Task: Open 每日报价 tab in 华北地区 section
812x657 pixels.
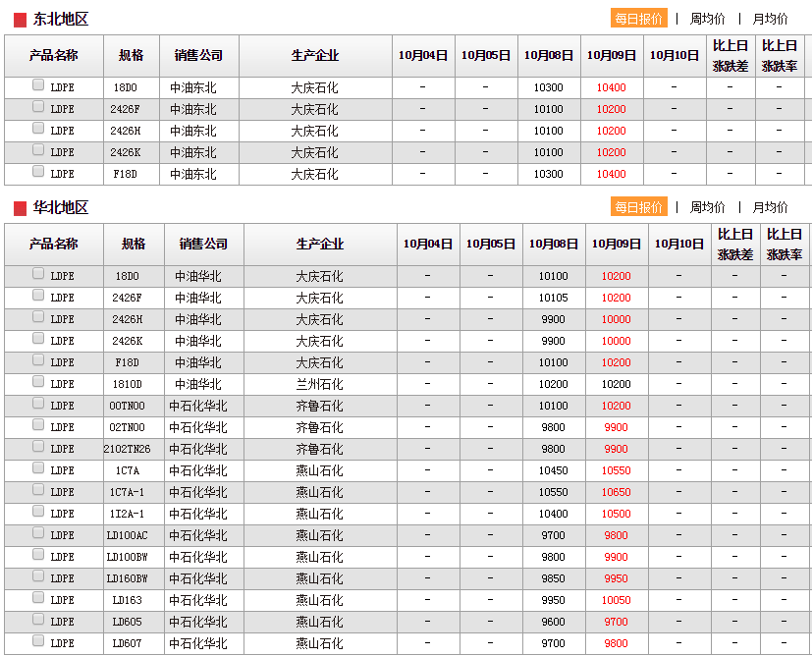Action: [638, 207]
